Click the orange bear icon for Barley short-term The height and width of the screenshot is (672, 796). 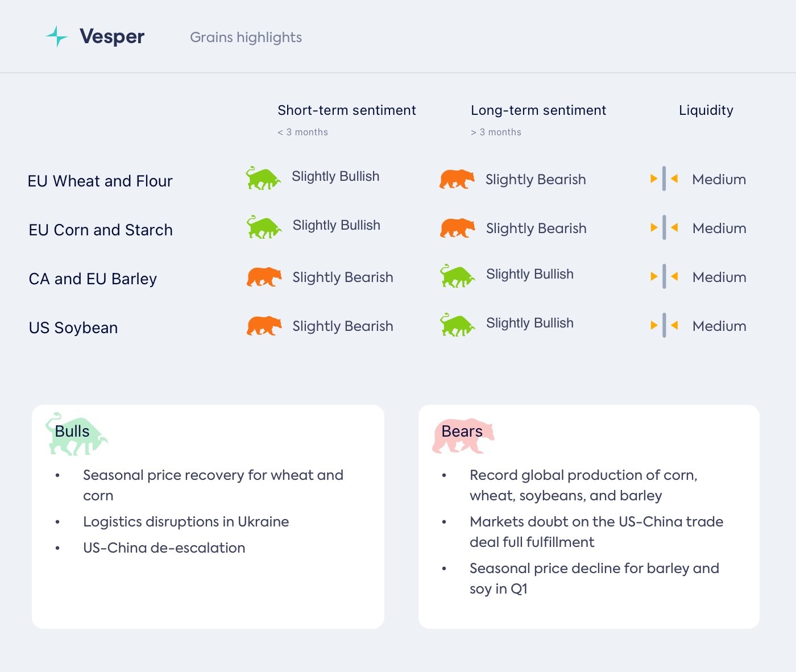point(264,277)
